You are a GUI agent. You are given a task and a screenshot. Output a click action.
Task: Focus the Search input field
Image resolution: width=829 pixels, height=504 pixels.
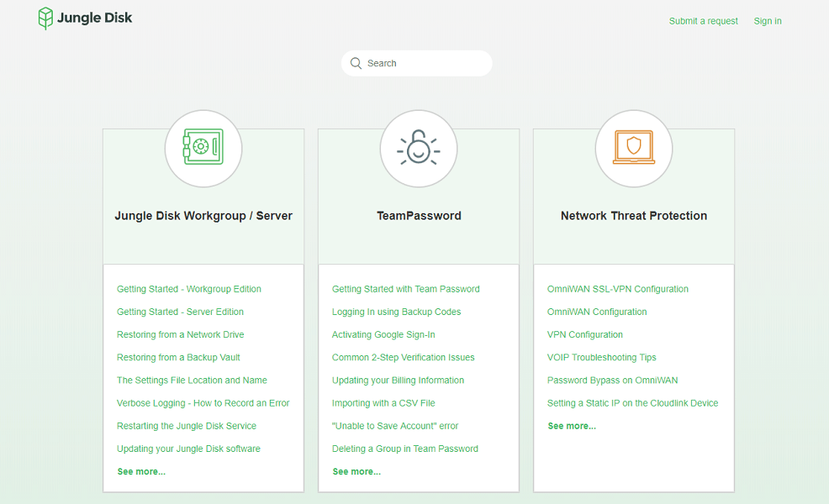pos(417,63)
